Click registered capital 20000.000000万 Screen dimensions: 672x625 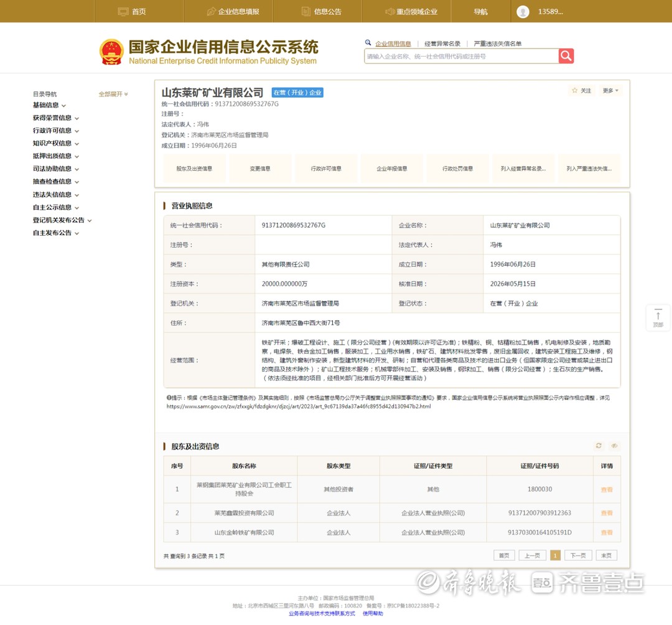pos(284,284)
